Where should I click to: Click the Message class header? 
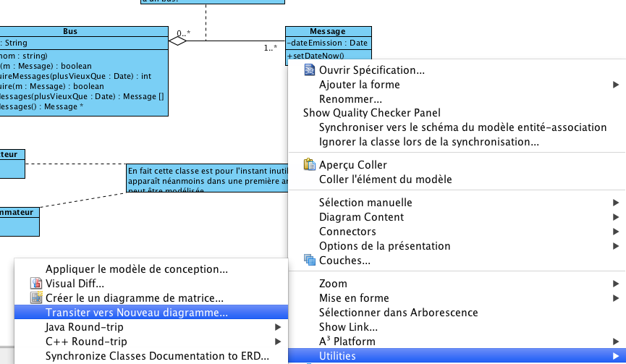point(328,32)
